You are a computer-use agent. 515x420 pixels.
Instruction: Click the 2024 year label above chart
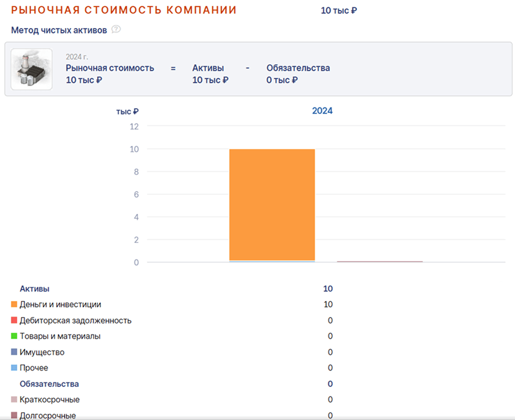pyautogui.click(x=322, y=110)
